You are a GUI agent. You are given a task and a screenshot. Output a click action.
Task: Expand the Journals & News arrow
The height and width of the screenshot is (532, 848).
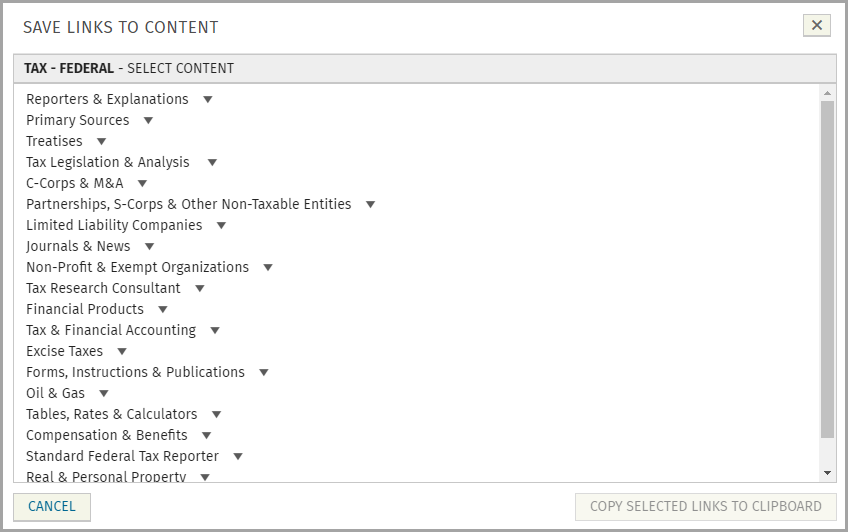point(149,247)
